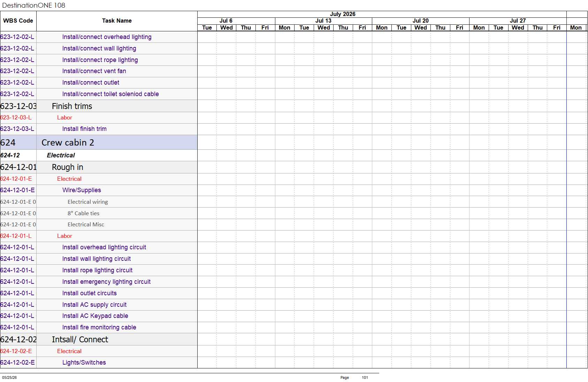Image resolution: width=588 pixels, height=382 pixels.
Task: Select the 'Electrical Misc' item
Action: (x=86, y=225)
